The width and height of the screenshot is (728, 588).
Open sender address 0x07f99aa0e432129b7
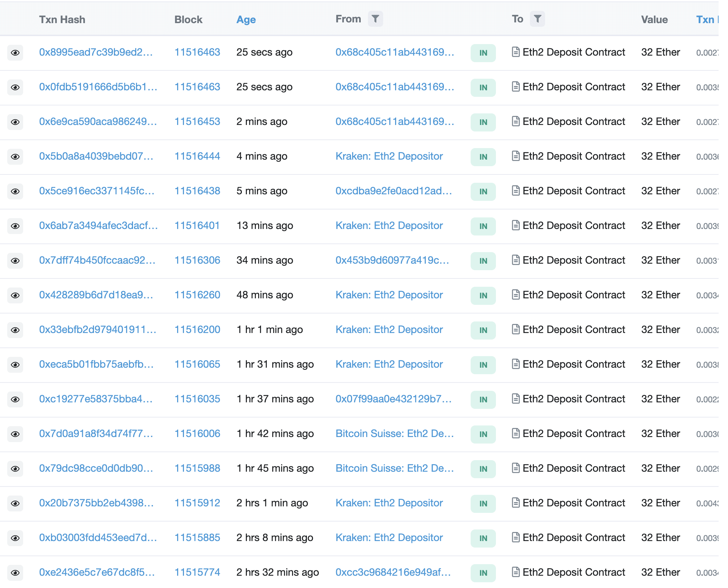(394, 399)
